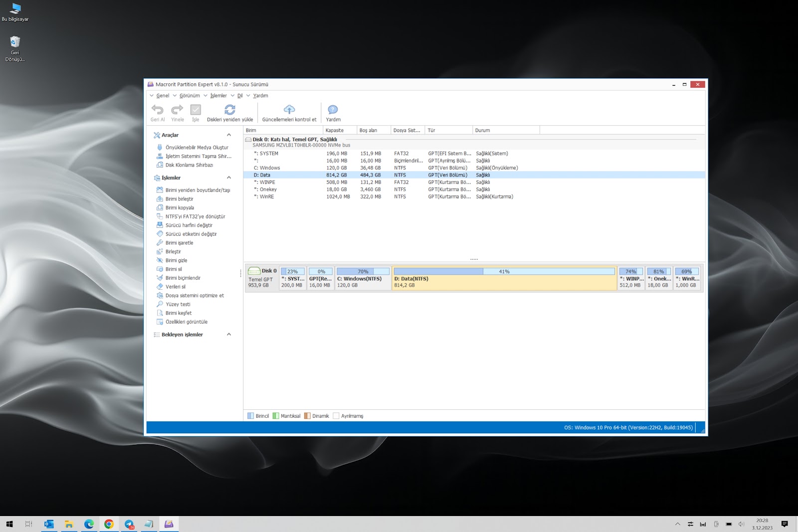Select Önyüklenebilir Medya Oluştur tool

pyautogui.click(x=197, y=148)
